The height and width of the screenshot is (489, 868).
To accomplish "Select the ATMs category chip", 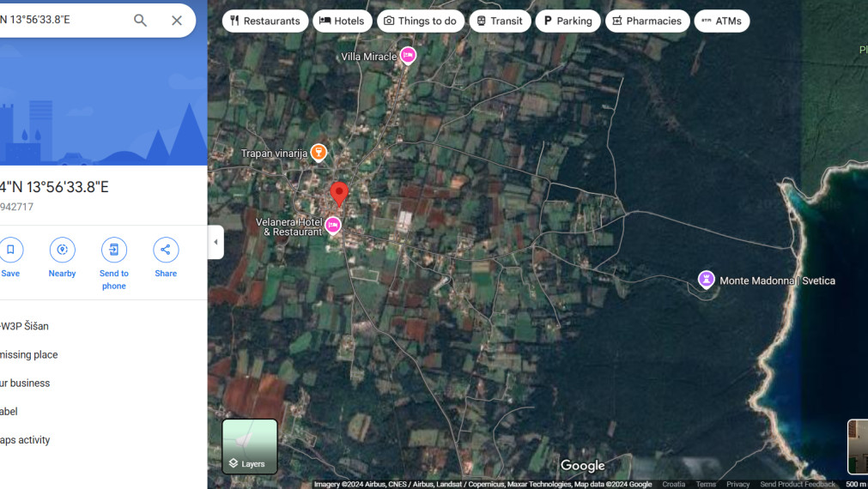I will [x=721, y=21].
